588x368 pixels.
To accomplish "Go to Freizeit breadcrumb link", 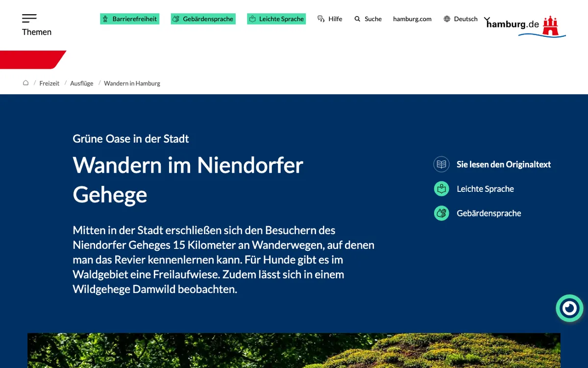I will click(x=49, y=83).
